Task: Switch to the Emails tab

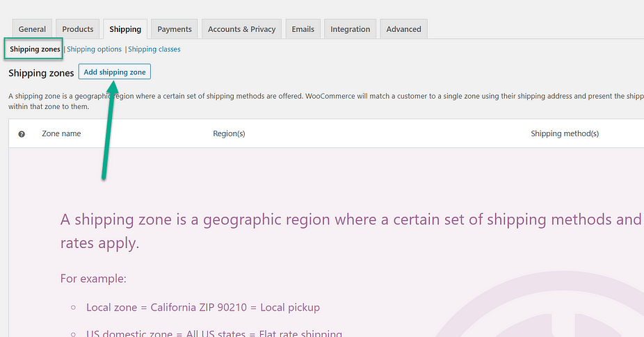Action: pos(303,29)
